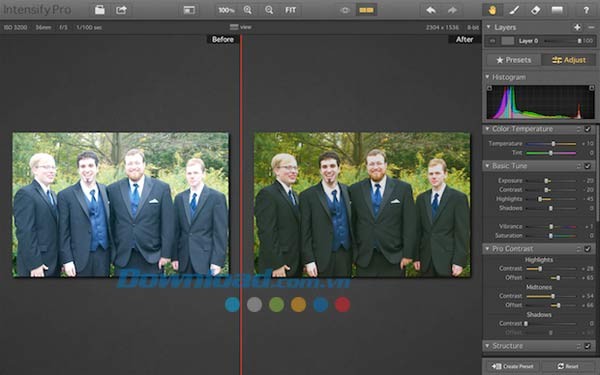
Task: Move the Temperature slider
Action: tap(551, 144)
